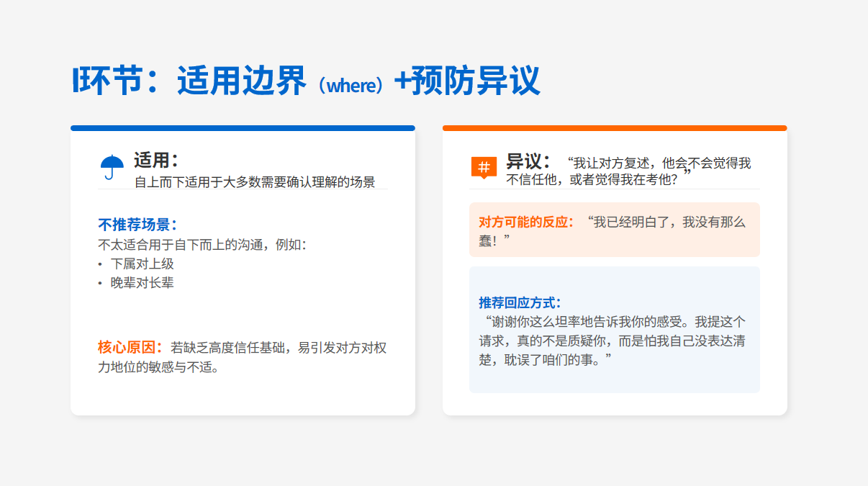The width and height of the screenshot is (868, 486).
Task: Click the '我让对方复述' objection quote
Action: pos(626,171)
